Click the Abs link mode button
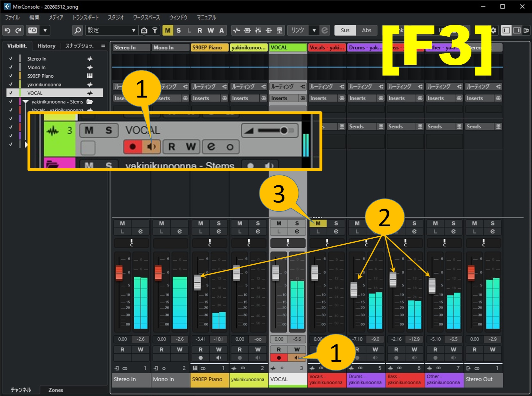This screenshot has width=532, height=396. pyautogui.click(x=366, y=30)
